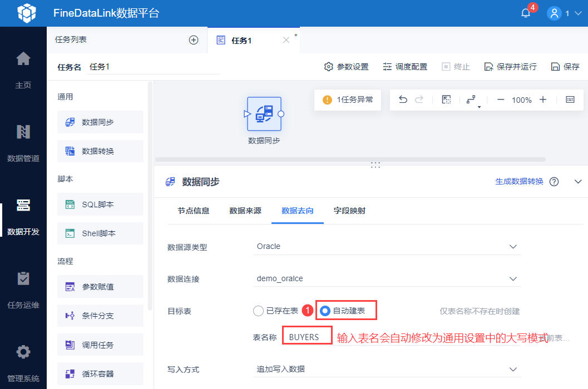The height and width of the screenshot is (389, 588).
Task: Switch to the 数据来源 tab
Action: [245, 211]
